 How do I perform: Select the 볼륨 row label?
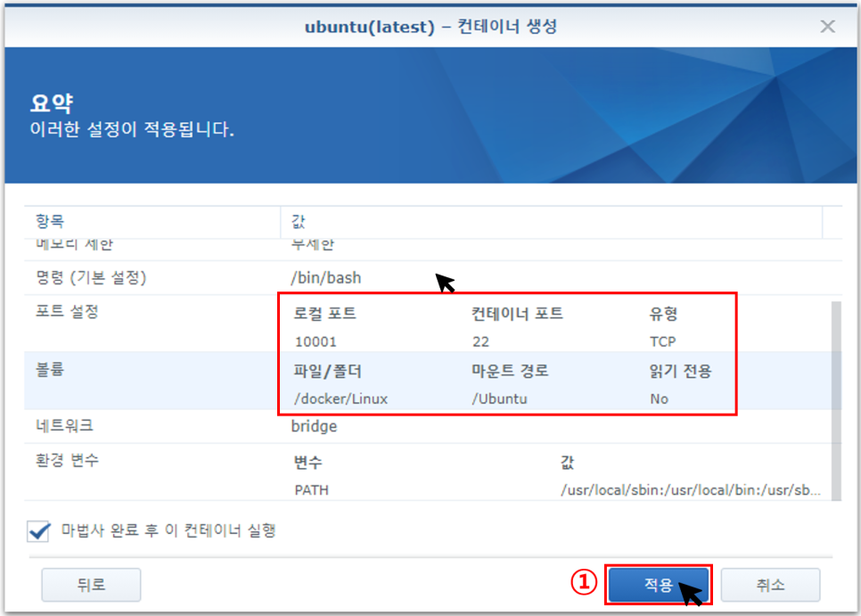[50, 369]
